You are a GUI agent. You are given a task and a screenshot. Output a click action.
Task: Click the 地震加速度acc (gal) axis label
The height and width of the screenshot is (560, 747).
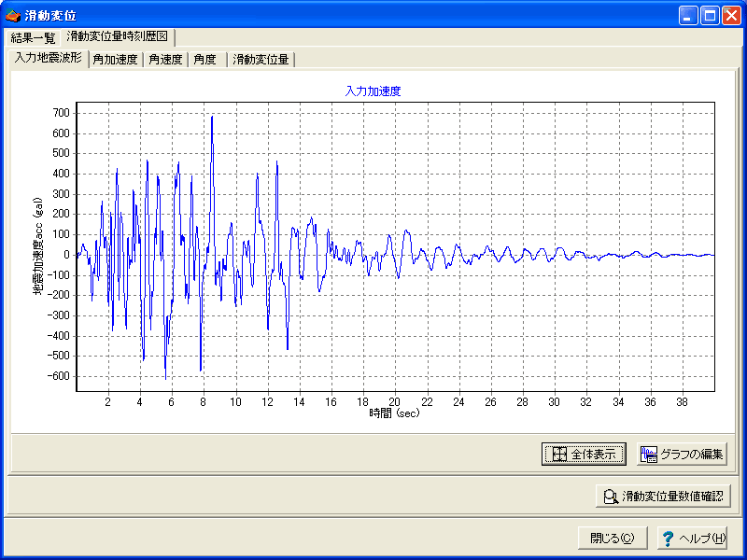[38, 246]
